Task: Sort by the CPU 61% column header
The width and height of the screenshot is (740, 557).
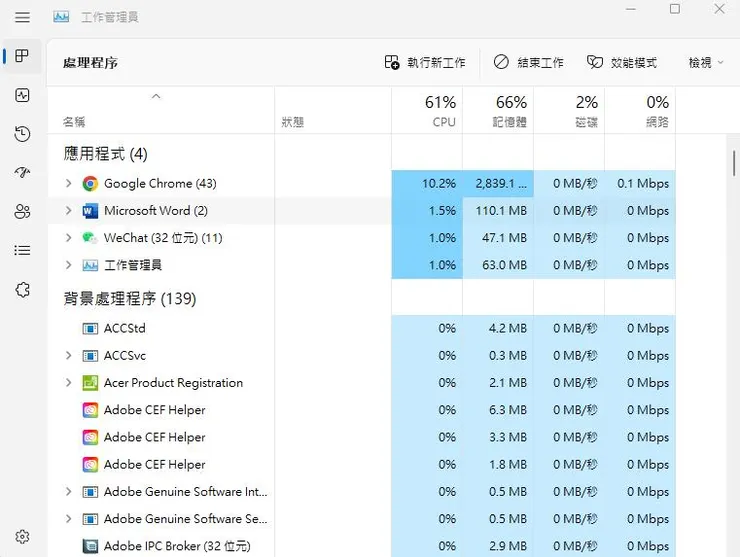Action: 427,110
